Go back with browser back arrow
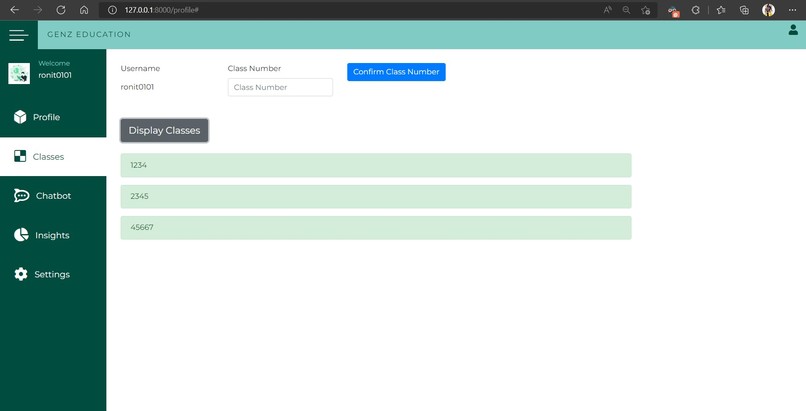Viewport: 806px width, 411px height. click(14, 10)
